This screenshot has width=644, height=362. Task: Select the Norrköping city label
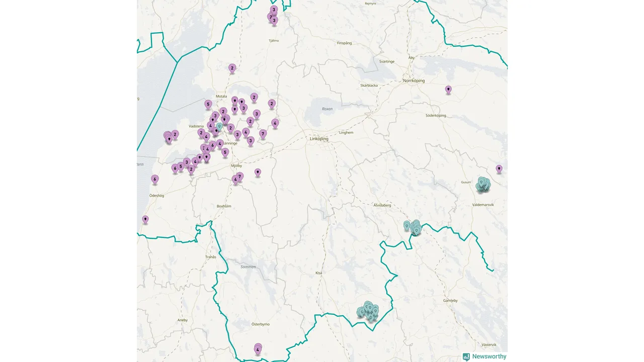pyautogui.click(x=414, y=80)
